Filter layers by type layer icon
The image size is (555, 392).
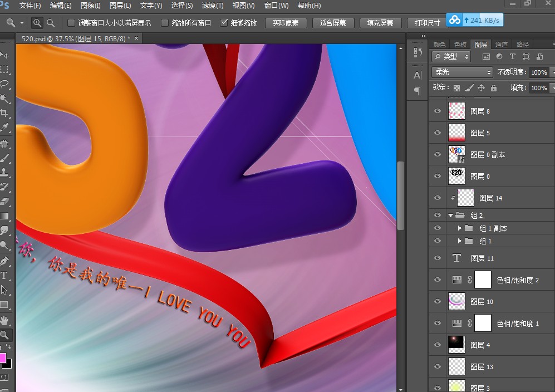512,57
